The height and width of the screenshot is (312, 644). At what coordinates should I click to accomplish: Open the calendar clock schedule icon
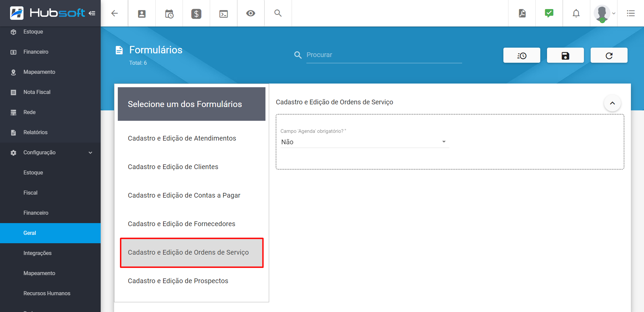(x=169, y=14)
